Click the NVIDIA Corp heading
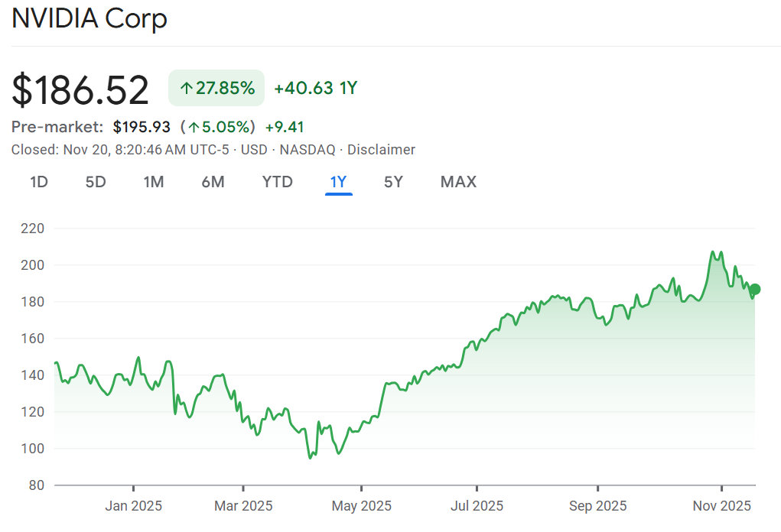This screenshot has width=781, height=532. click(x=89, y=18)
